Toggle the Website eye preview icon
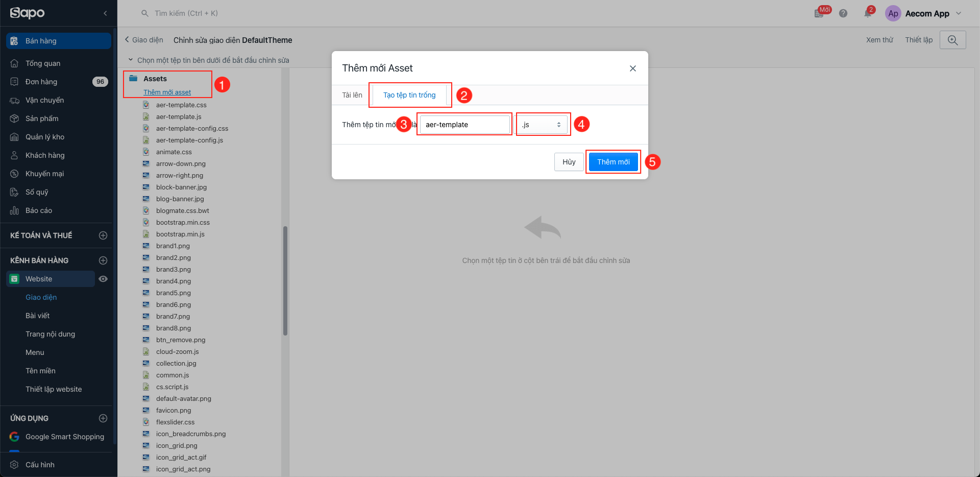The image size is (980, 477). (103, 279)
